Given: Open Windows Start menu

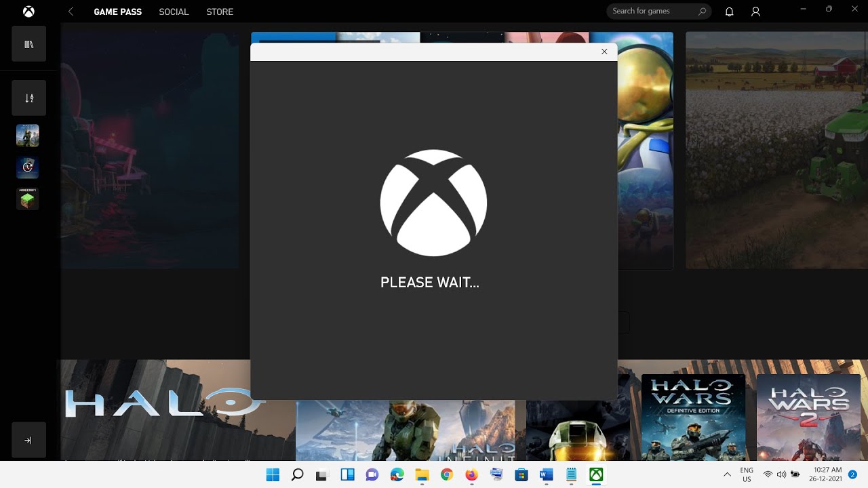Looking at the screenshot, I should 273,474.
